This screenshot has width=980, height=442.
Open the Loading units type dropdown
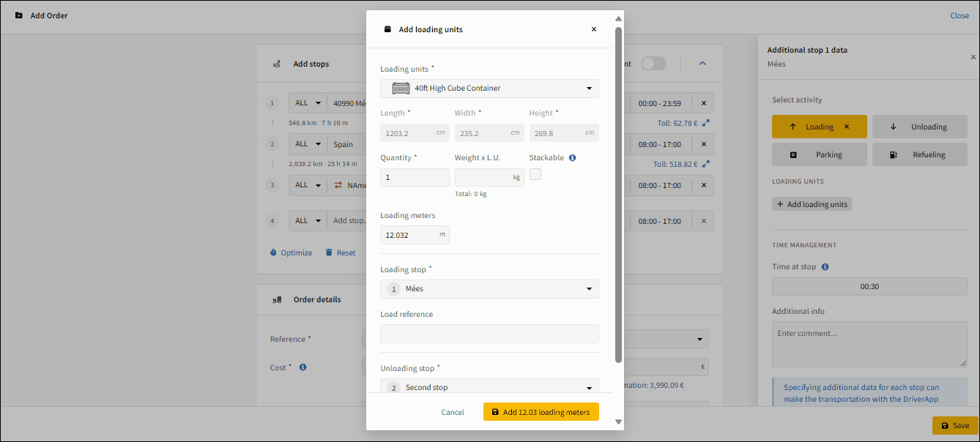[x=489, y=89]
